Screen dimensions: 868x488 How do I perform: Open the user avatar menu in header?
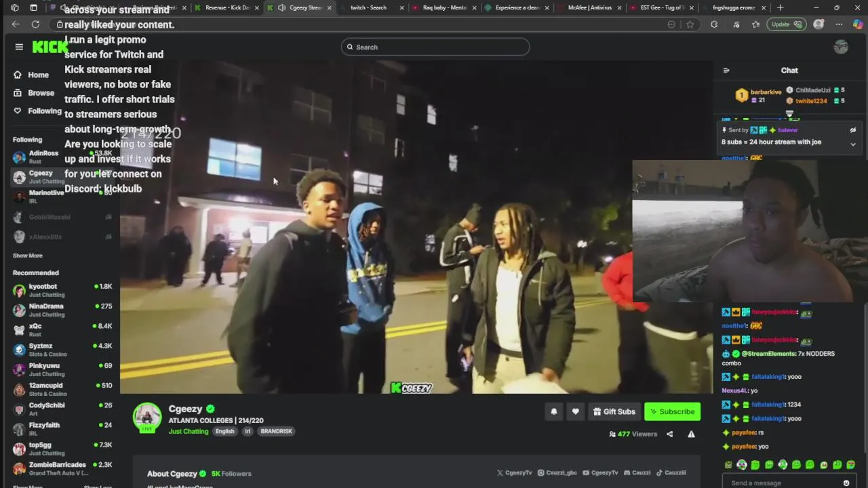841,47
